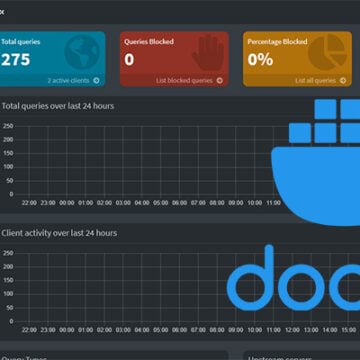Click the arrow icon next to List all queries

tap(343, 80)
